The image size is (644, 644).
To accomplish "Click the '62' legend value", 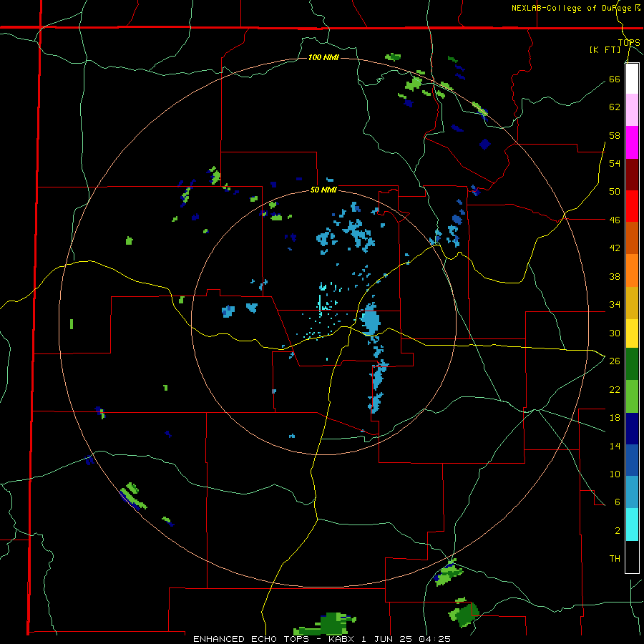I will click(615, 107).
